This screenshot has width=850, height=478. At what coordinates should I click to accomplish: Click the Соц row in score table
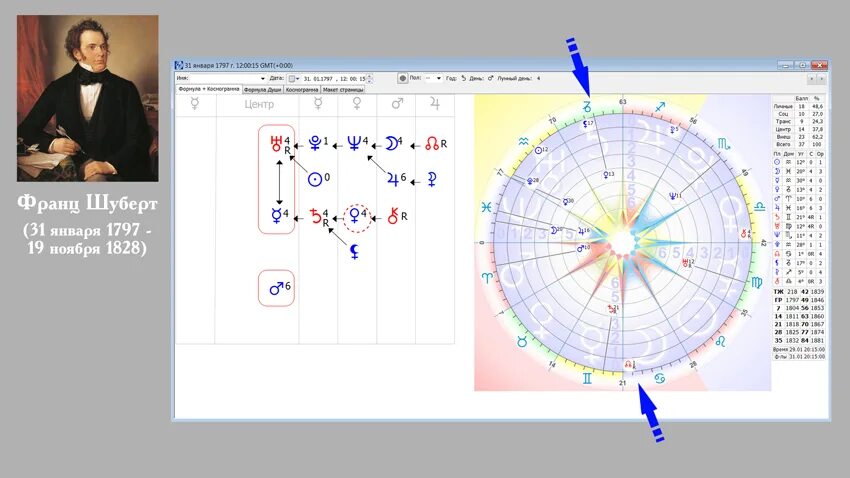[799, 114]
